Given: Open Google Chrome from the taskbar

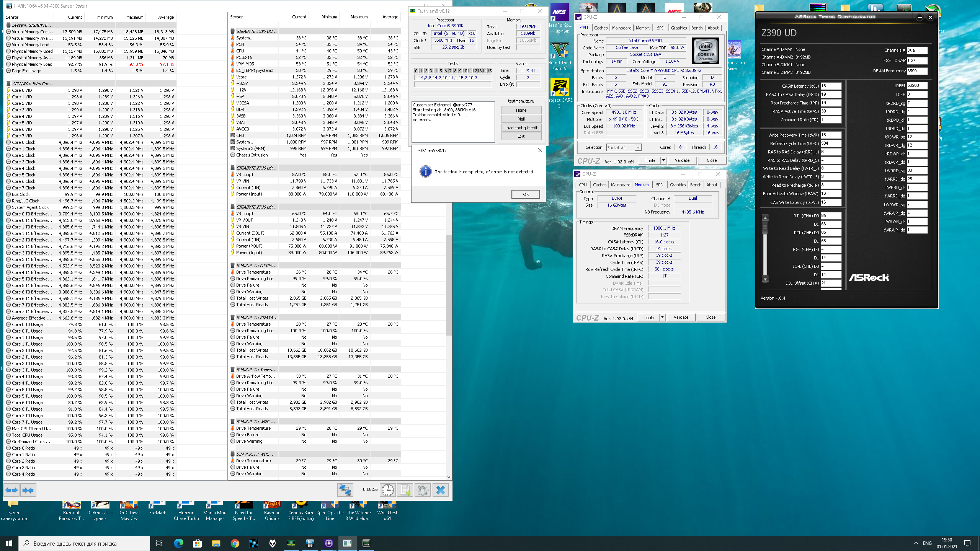Looking at the screenshot, I should [x=235, y=543].
